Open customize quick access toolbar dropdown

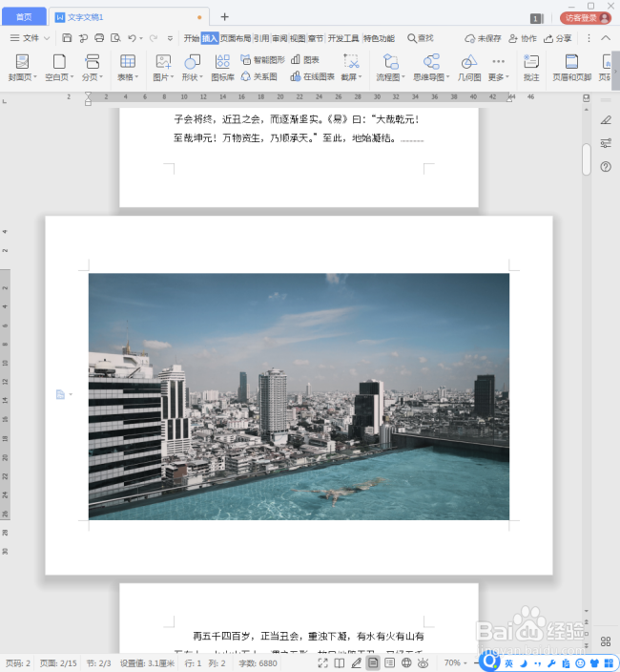pos(170,38)
